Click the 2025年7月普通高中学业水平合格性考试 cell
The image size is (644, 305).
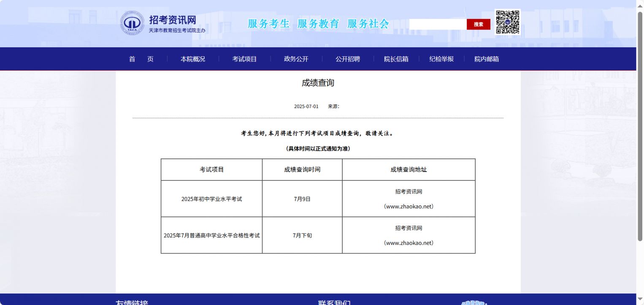click(212, 235)
